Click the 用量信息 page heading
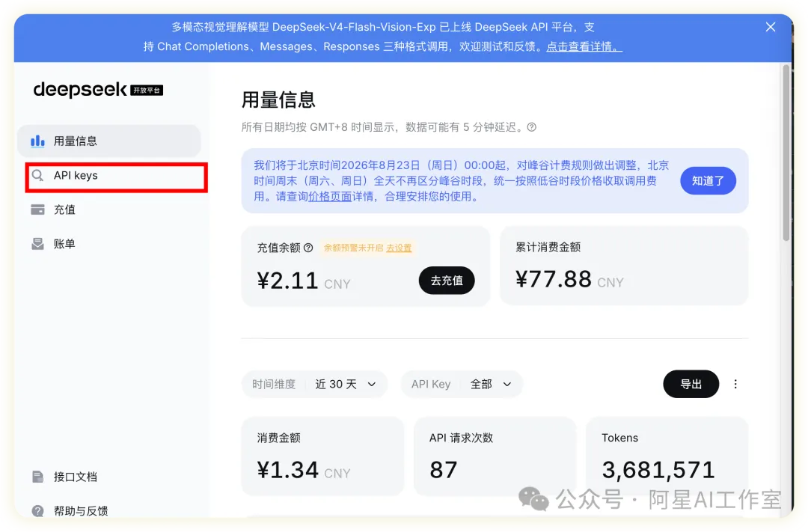Image resolution: width=808 pixels, height=532 pixels. coord(278,100)
